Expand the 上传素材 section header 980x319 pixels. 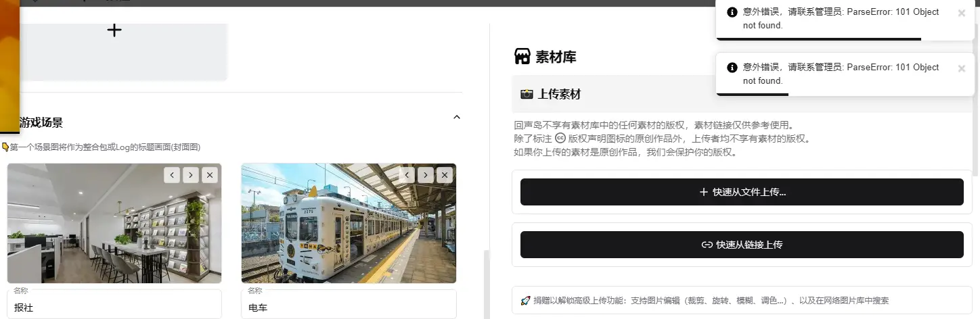pos(742,94)
